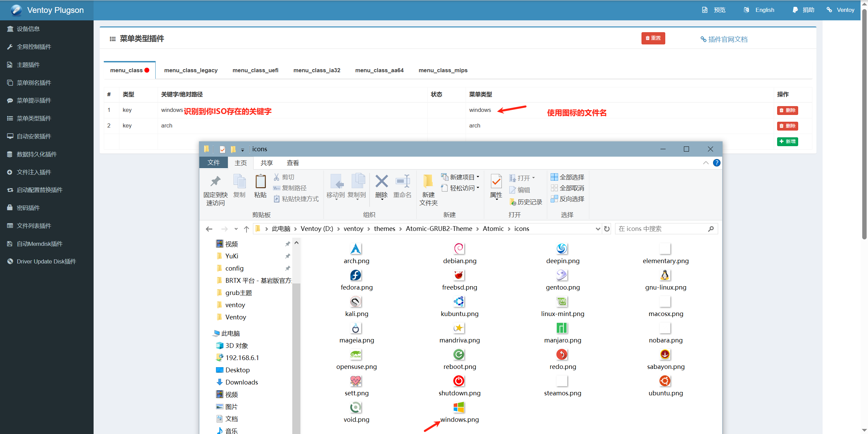The height and width of the screenshot is (434, 868).
Task: Click the Atomic-GRUB2-Theme breadcrumb segment
Action: click(439, 229)
